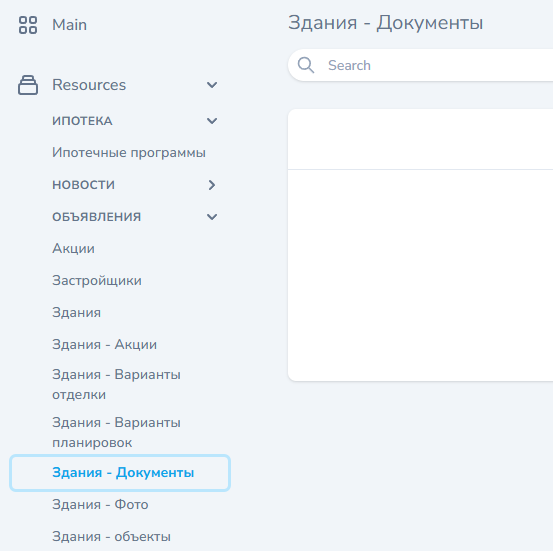Select Здания - Варианты планировок
The image size is (553, 551).
click(116, 432)
